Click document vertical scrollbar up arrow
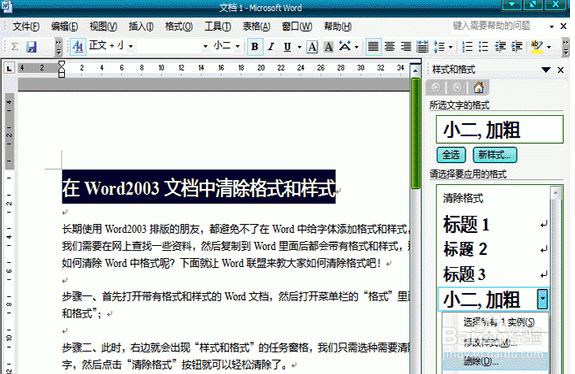The height and width of the screenshot is (374, 575). (415, 70)
